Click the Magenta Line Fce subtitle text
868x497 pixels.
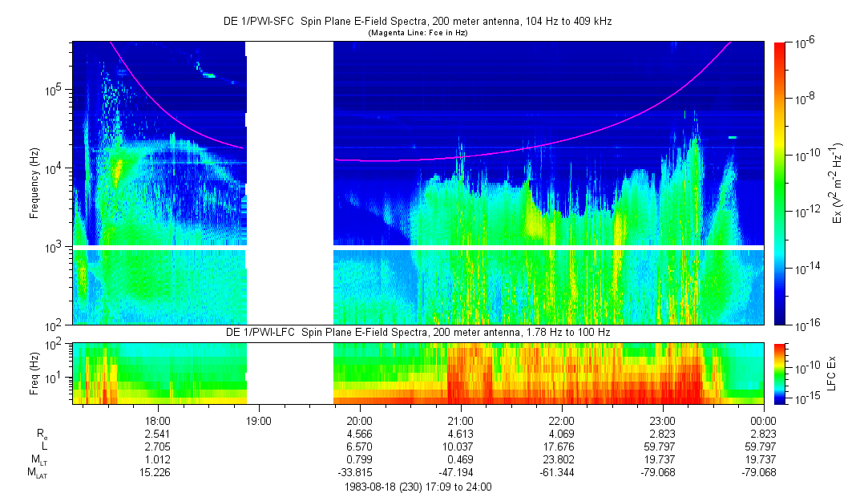point(417,33)
